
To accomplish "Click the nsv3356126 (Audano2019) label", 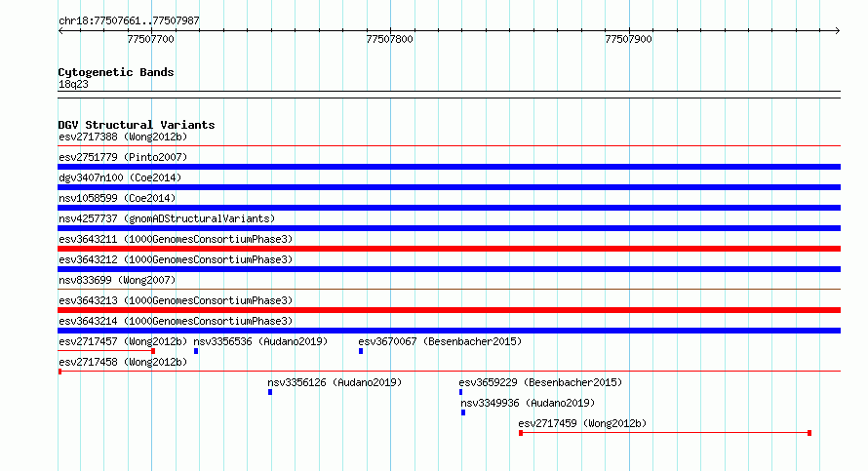I will [x=335, y=382].
